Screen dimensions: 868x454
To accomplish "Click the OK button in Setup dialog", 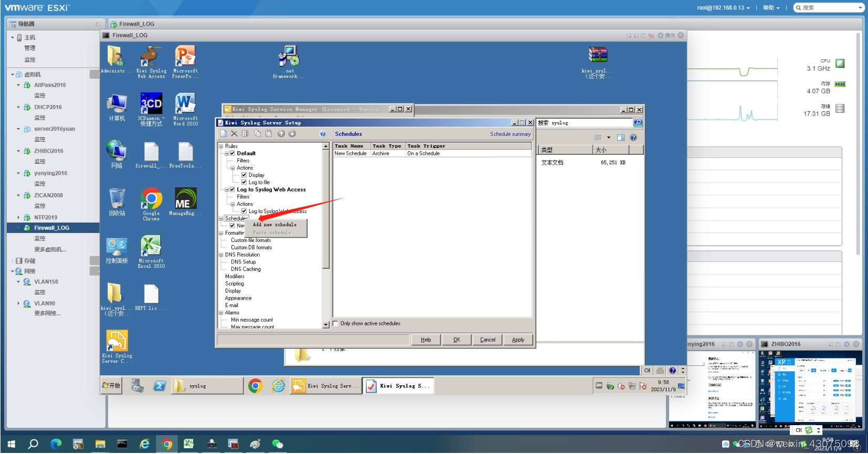I will [x=457, y=340].
